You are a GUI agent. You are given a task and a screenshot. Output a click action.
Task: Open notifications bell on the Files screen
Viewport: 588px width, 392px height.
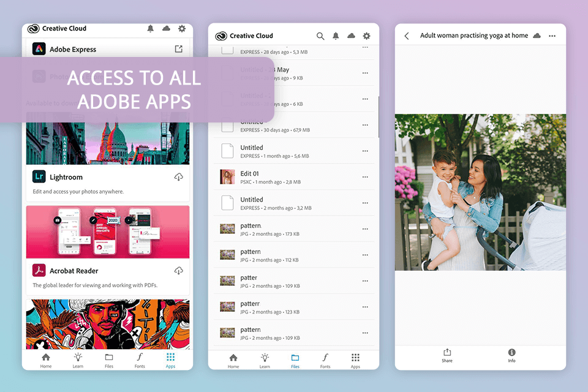(x=336, y=36)
